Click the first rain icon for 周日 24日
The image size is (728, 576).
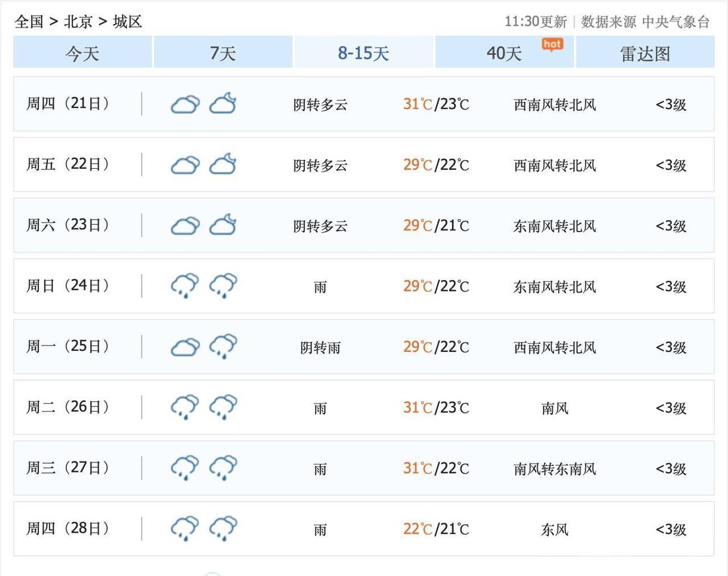pyautogui.click(x=185, y=286)
